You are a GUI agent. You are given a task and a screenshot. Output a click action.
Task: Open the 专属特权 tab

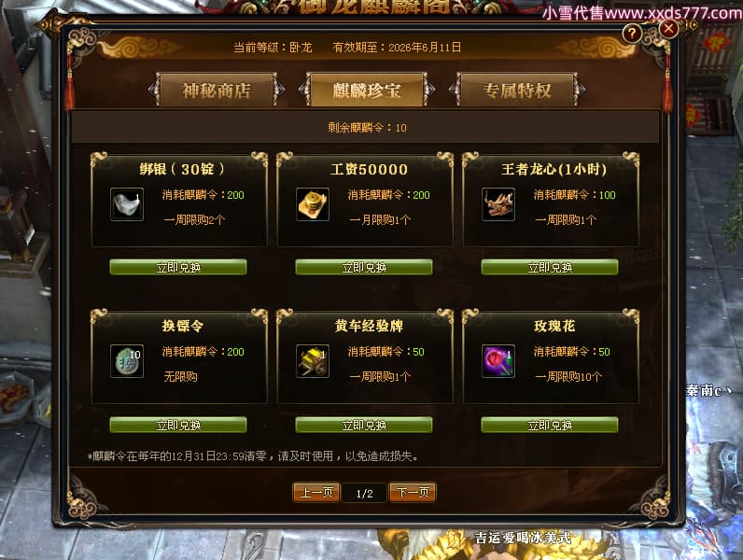pos(517,90)
